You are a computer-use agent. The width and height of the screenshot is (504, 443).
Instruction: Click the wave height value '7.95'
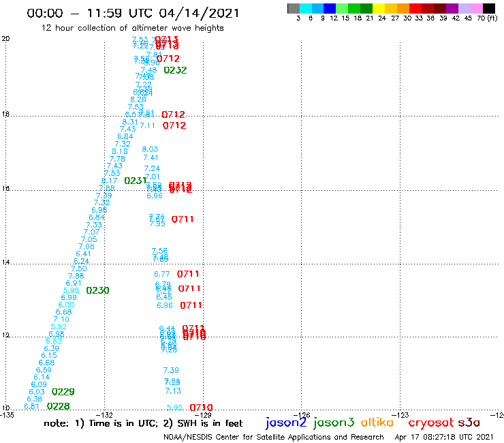coord(157,224)
